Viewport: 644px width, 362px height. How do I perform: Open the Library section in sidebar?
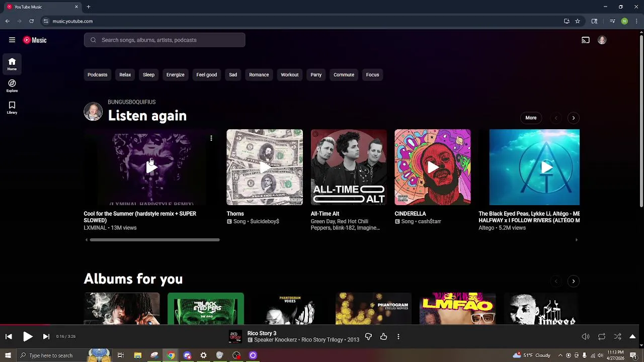(12, 108)
